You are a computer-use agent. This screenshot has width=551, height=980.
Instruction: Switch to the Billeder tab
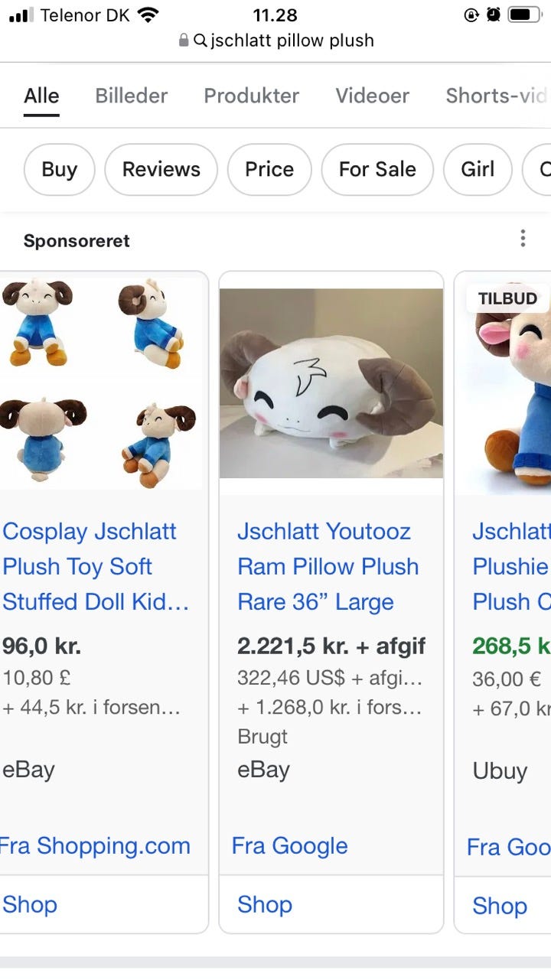click(131, 96)
